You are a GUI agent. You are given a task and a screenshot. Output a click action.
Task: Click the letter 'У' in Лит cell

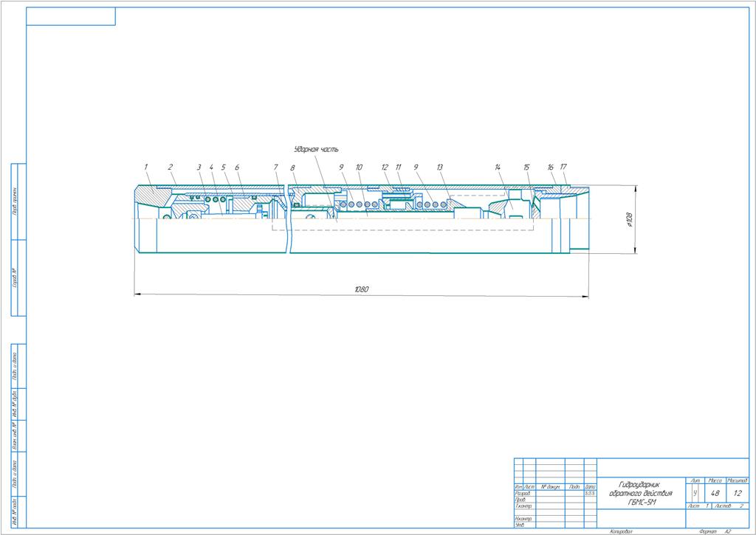[x=695, y=493]
